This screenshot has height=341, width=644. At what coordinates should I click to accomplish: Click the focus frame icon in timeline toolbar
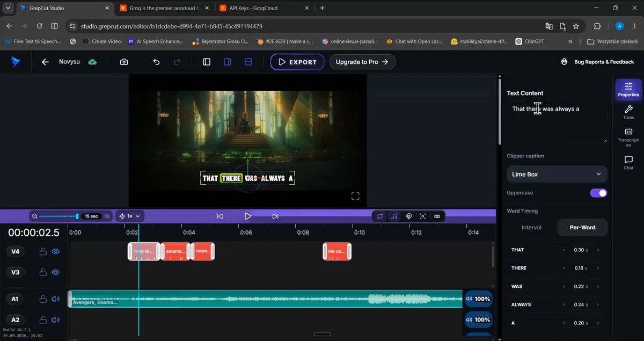click(423, 216)
